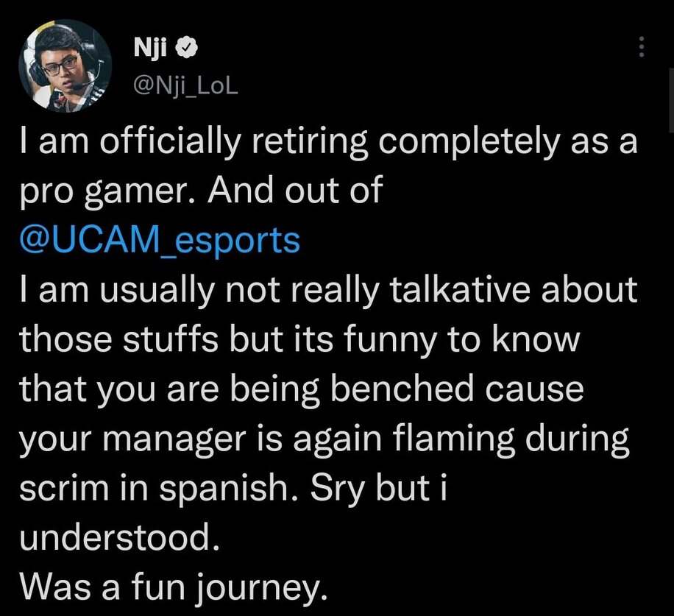Viewport: 674px width, 616px height.
Task: Follow the @UCAM_esports mention link
Action: [x=160, y=241]
